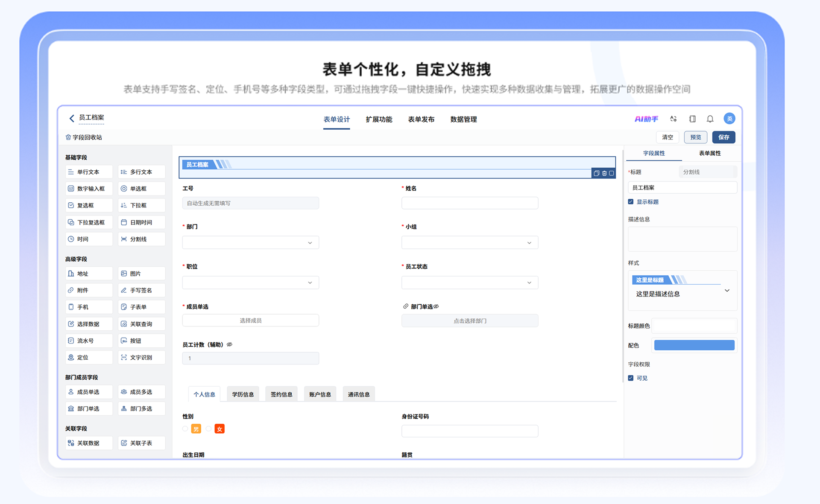Image resolution: width=820 pixels, height=504 pixels.
Task: Select the 关联查询 field
Action: coord(141,324)
